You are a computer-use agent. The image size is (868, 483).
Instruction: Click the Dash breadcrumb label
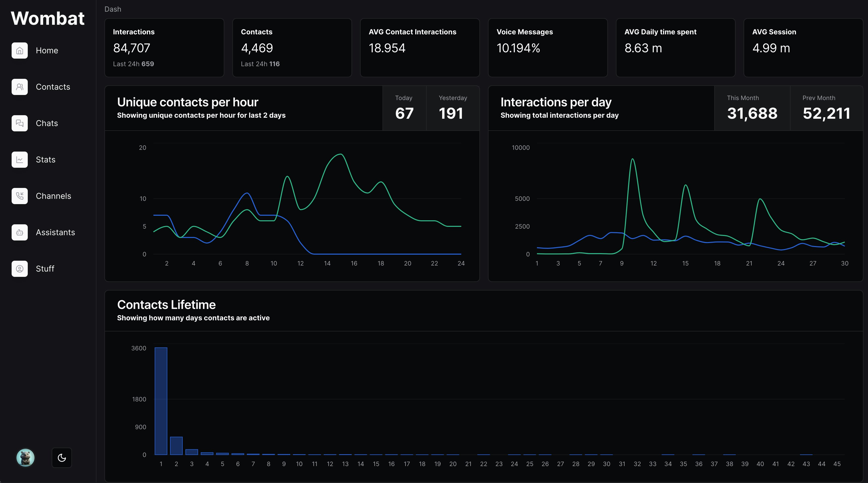pyautogui.click(x=113, y=9)
